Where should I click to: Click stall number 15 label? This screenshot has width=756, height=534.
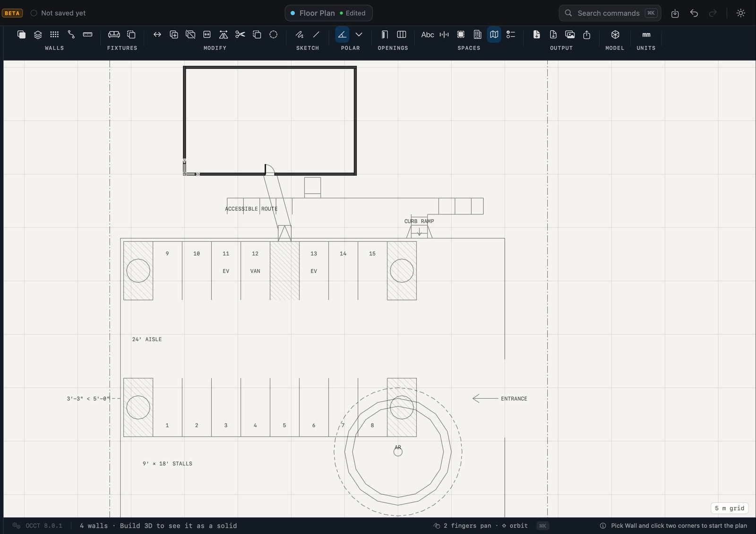pyautogui.click(x=372, y=254)
